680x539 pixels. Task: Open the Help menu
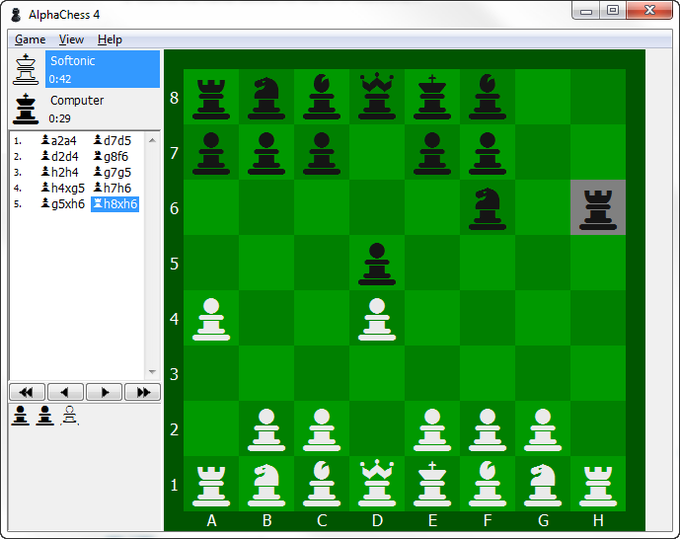[x=110, y=39]
